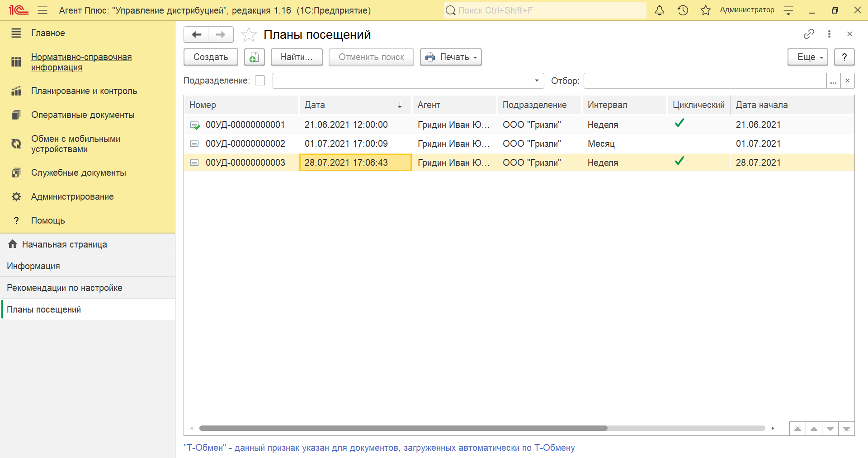Viewport: 868px width, 458px height.
Task: Click the horizontal scrollbar thumb
Action: point(403,428)
